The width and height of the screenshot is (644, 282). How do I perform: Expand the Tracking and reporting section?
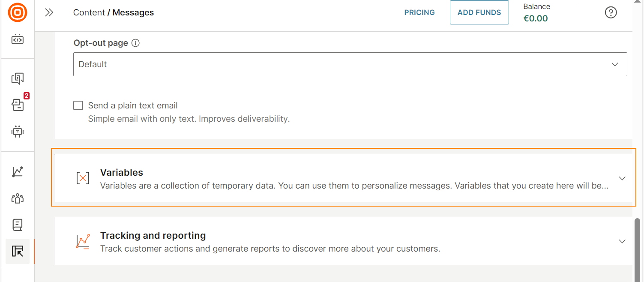tap(622, 241)
